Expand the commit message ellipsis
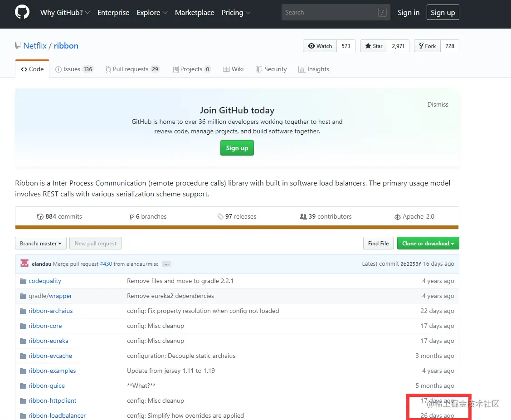Image resolution: width=511 pixels, height=420 pixels. (x=166, y=264)
